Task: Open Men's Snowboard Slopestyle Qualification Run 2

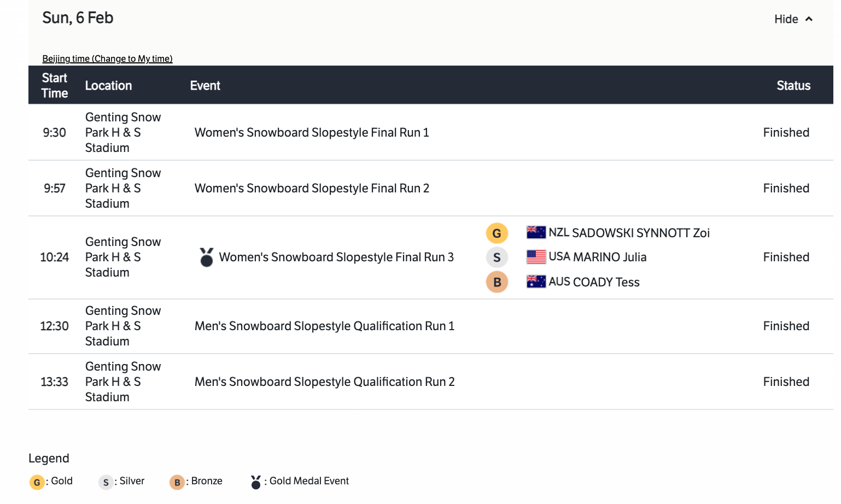Action: point(324,382)
